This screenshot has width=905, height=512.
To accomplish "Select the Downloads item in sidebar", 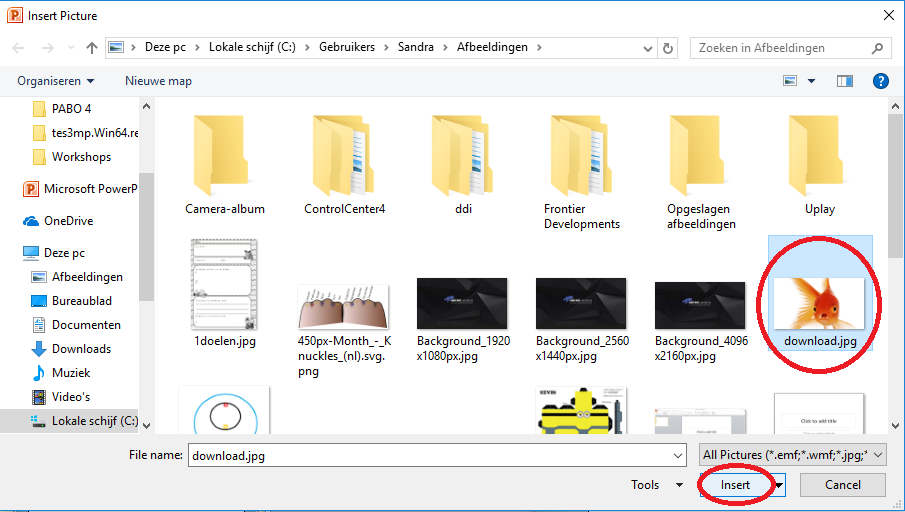I will pos(81,349).
